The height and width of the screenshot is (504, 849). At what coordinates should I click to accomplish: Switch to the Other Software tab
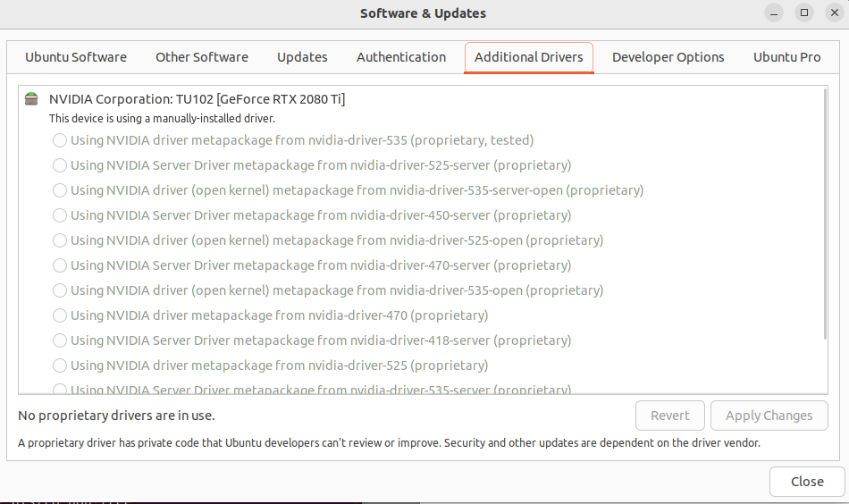pyautogui.click(x=202, y=57)
